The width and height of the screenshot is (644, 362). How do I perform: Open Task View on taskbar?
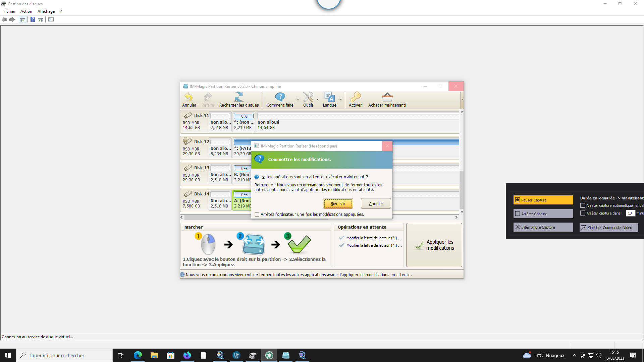pyautogui.click(x=121, y=355)
